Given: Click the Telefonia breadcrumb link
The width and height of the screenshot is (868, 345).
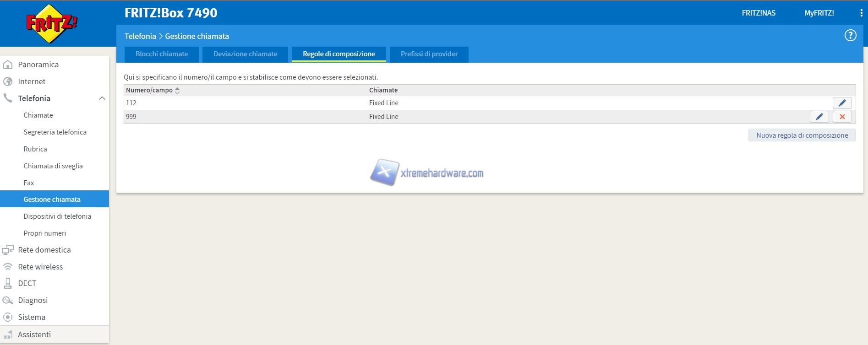Looking at the screenshot, I should coord(140,36).
